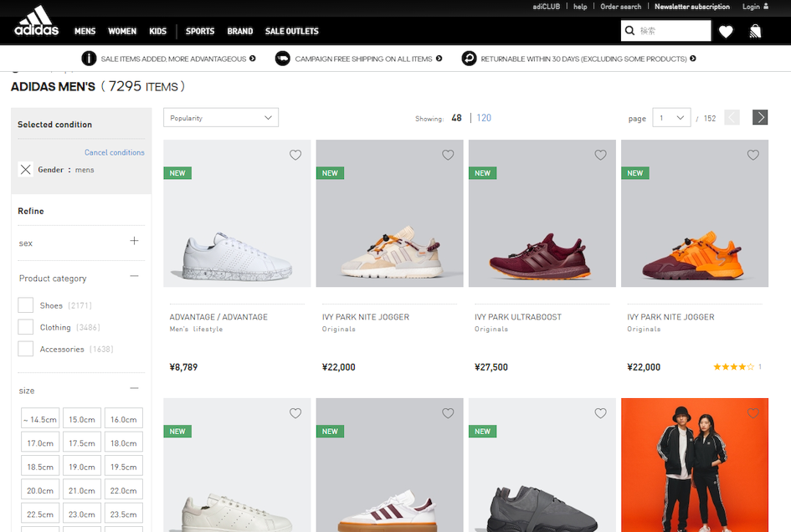Favorite the burgundy-striped white sneaker
The height and width of the screenshot is (532, 791).
tap(448, 413)
